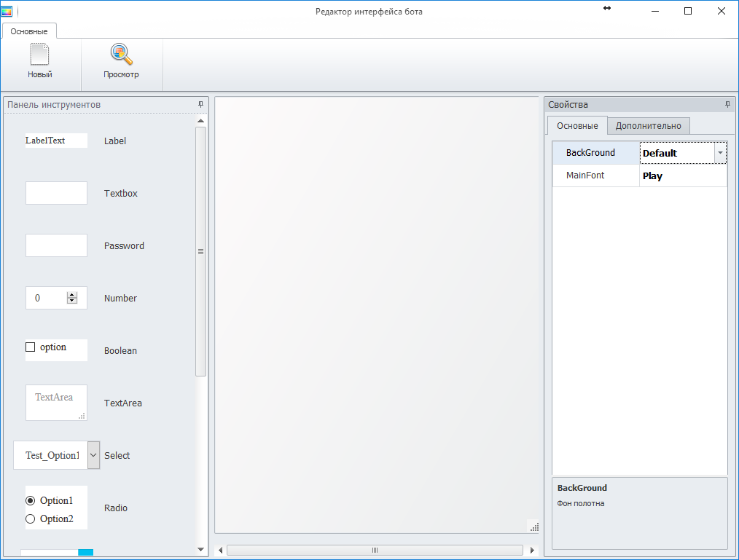Click the Number tool name
Viewport: 739px width, 560px height.
coord(120,298)
